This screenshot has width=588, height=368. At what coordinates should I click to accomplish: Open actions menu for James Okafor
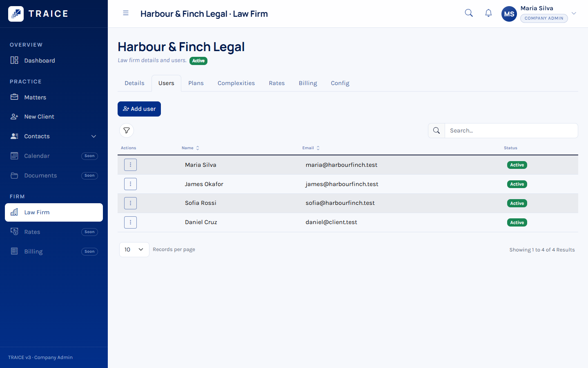[x=130, y=184]
